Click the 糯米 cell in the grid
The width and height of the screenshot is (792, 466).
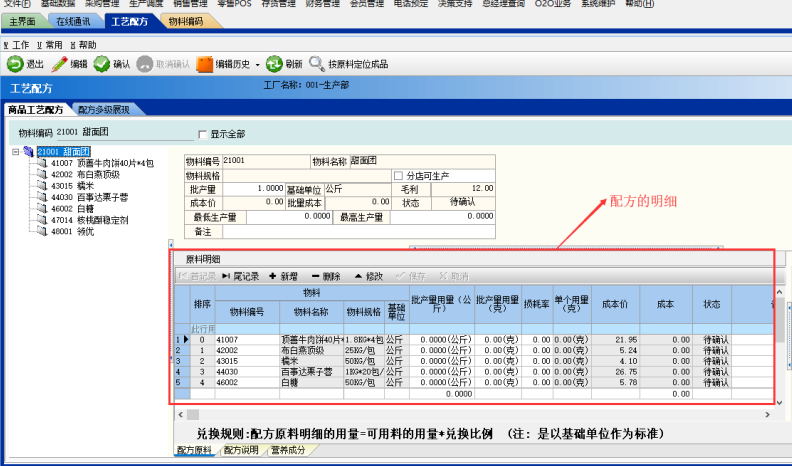coord(312,361)
